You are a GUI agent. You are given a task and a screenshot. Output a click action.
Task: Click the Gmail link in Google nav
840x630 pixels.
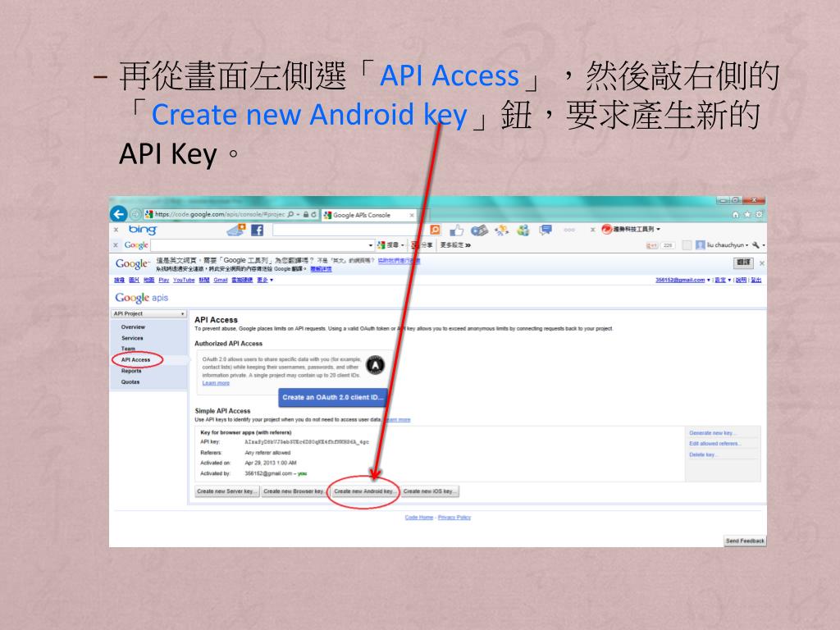221,281
